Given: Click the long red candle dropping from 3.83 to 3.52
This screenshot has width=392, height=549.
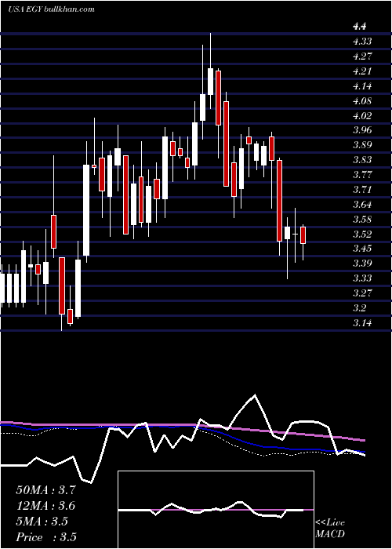Looking at the screenshot, I should (x=279, y=201).
